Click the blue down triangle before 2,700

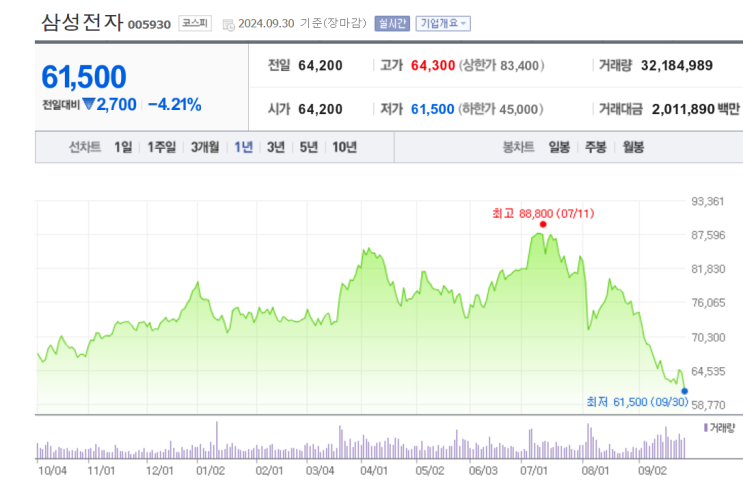89,104
